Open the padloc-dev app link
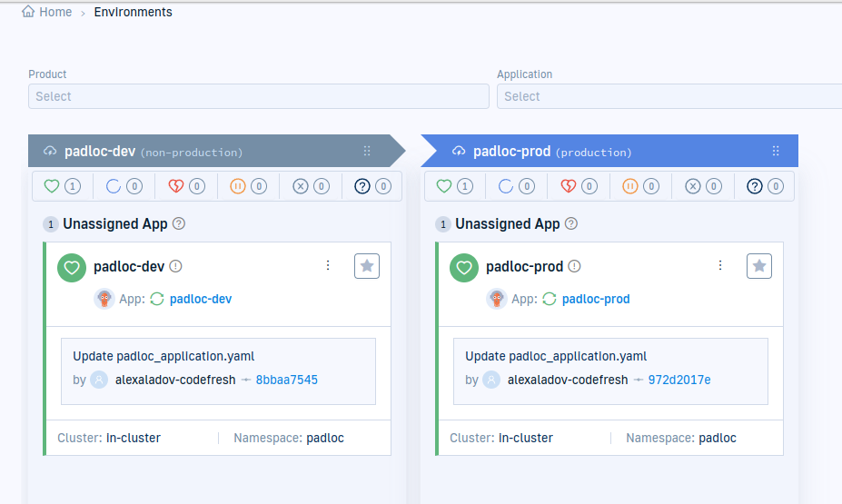The width and height of the screenshot is (842, 504). click(200, 299)
